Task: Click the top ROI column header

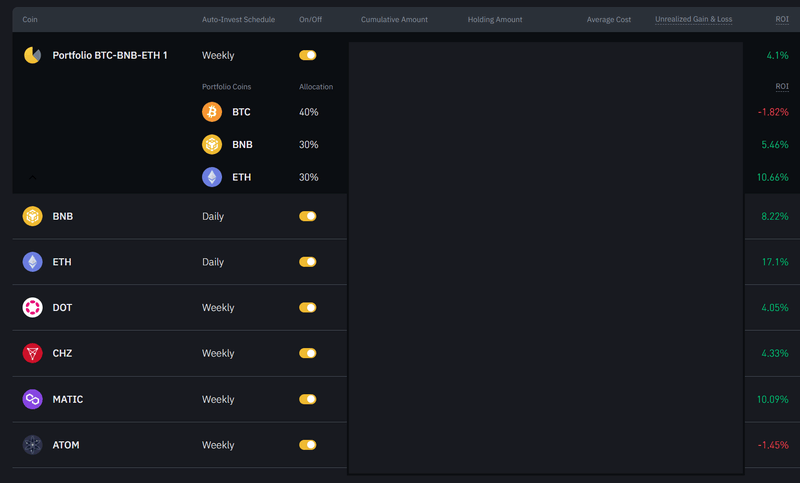Action: pyautogui.click(x=781, y=19)
